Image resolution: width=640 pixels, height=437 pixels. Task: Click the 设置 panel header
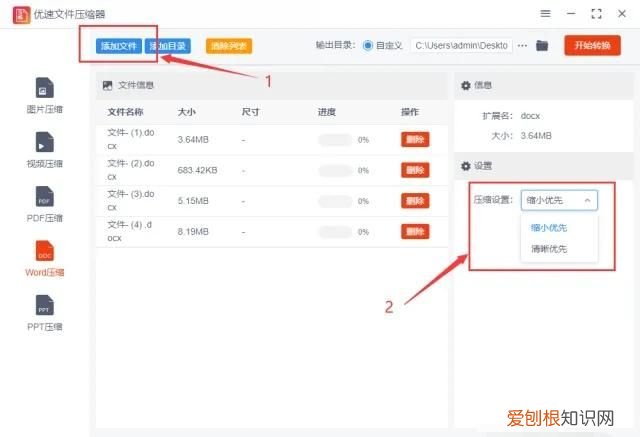[x=543, y=166]
